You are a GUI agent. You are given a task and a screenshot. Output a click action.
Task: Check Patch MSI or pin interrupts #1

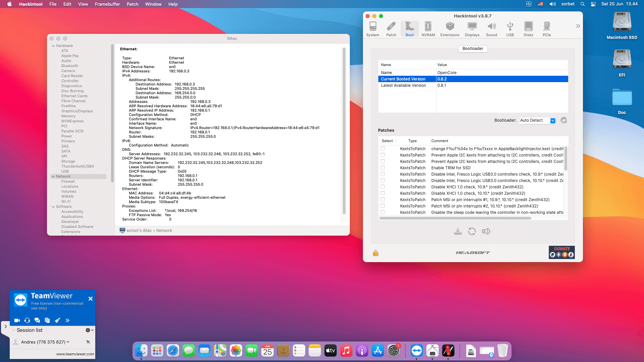(383, 199)
